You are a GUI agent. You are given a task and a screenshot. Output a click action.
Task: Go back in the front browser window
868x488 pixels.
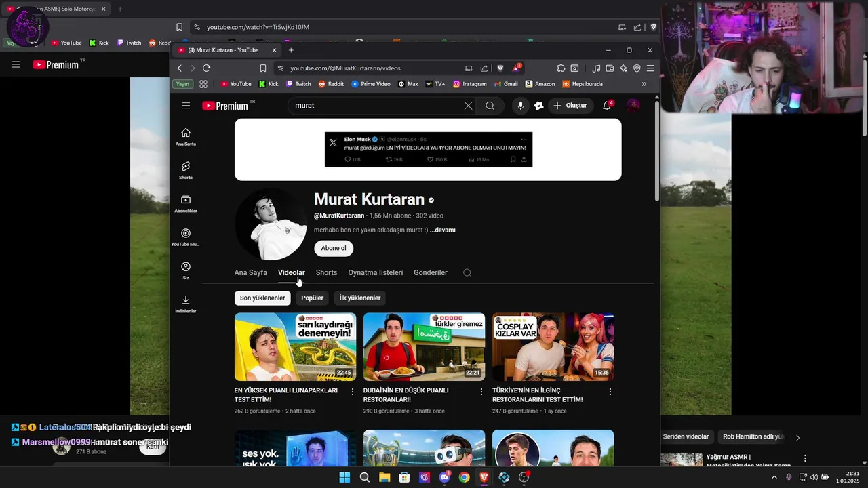(180, 68)
